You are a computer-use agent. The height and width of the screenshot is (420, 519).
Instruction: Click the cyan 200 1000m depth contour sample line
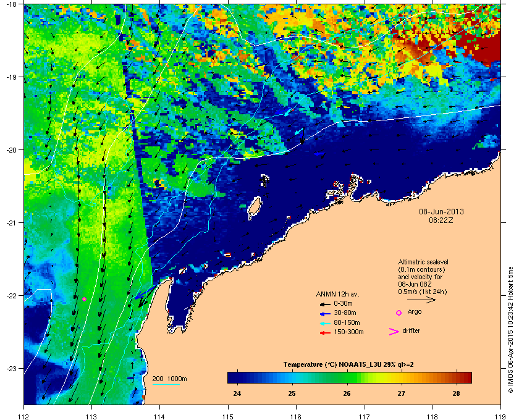(x=166, y=384)
